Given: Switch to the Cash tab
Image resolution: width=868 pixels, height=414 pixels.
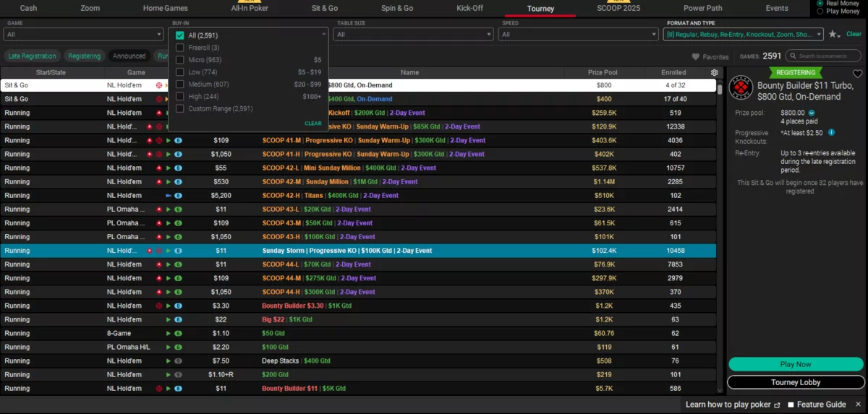Looking at the screenshot, I should [29, 9].
